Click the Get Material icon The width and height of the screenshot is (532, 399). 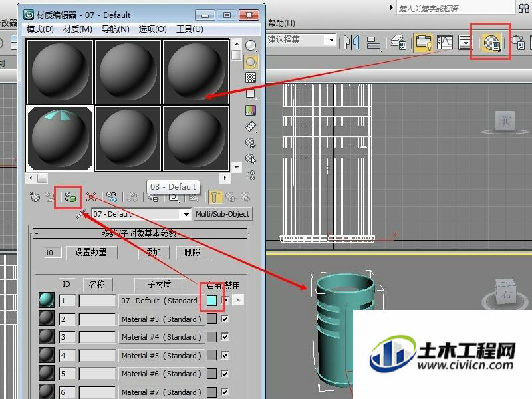click(35, 196)
